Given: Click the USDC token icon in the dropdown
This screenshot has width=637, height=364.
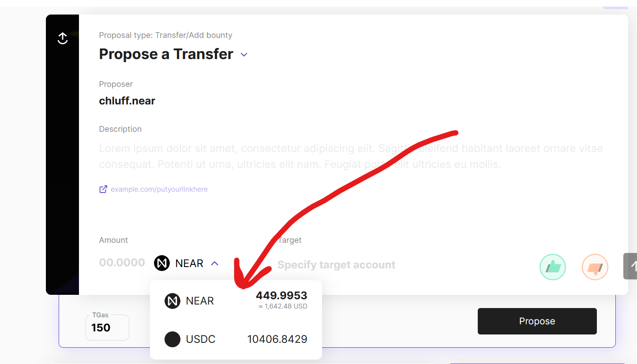Looking at the screenshot, I should (x=172, y=339).
